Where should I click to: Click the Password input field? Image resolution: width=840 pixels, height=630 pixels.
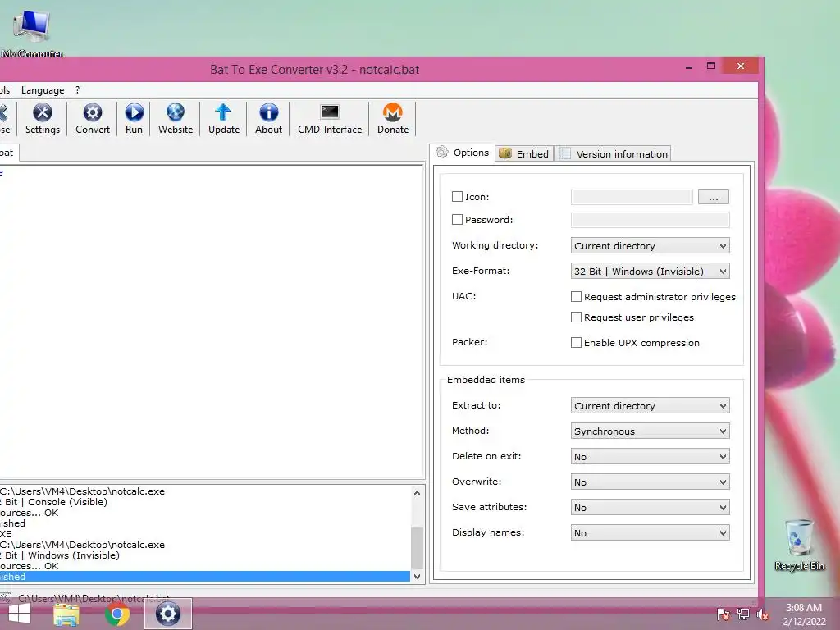[x=650, y=220]
